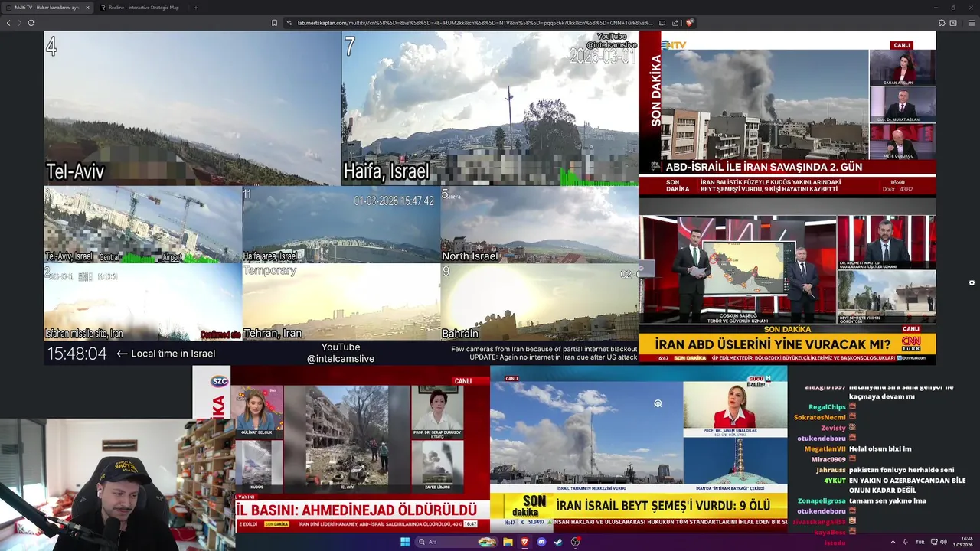The width and height of the screenshot is (980, 551).
Task: Click the NTV live broadcast panel
Action: coord(788,113)
